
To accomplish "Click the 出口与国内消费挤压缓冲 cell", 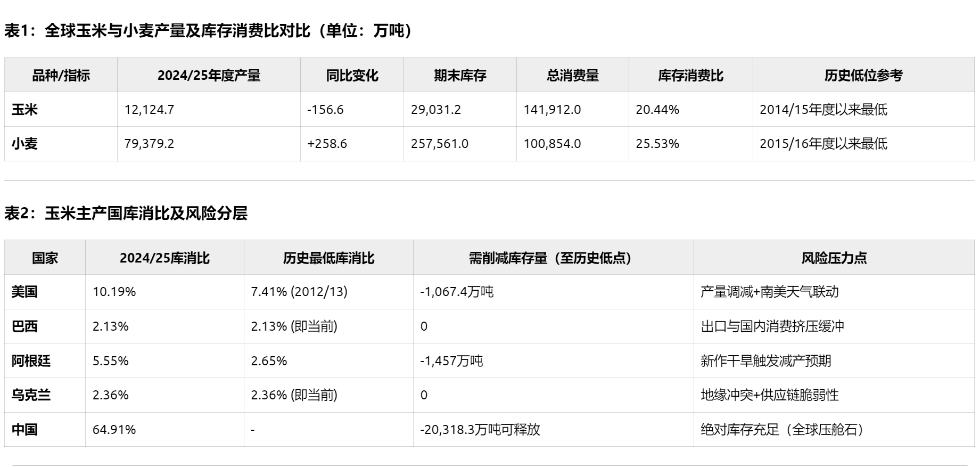I will tap(772, 326).
